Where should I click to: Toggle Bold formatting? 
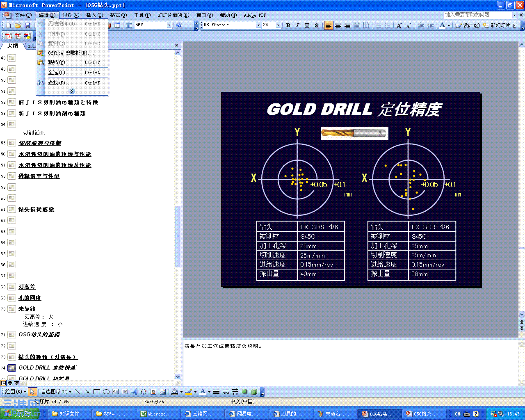[288, 25]
